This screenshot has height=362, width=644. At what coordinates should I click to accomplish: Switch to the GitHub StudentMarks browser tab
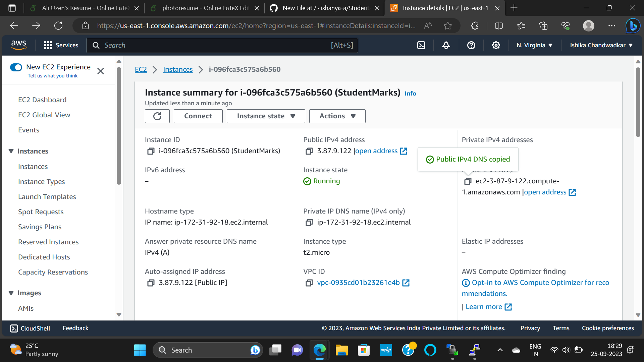click(325, 8)
